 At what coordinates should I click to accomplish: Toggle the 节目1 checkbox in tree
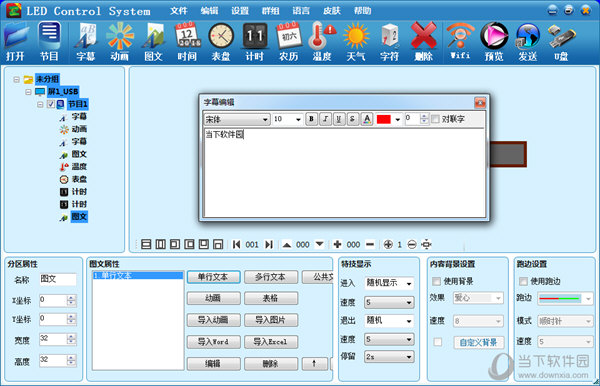(51, 104)
